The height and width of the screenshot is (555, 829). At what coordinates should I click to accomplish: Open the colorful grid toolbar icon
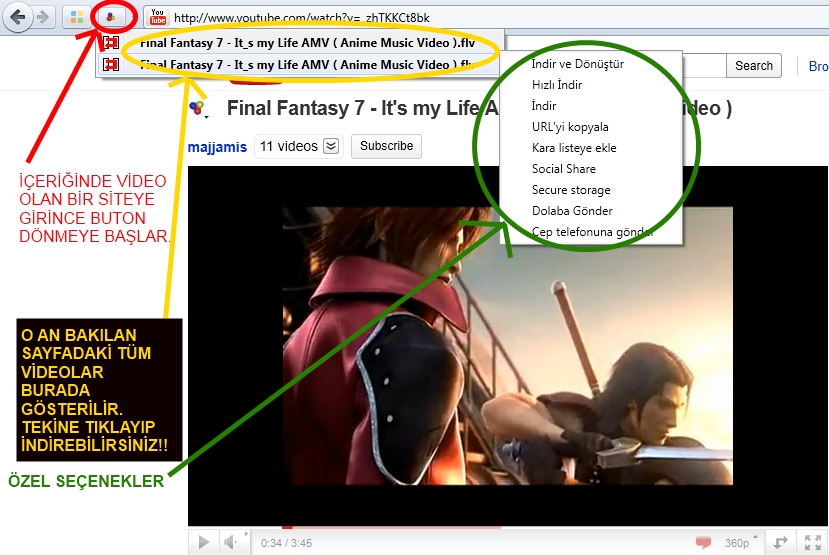[x=76, y=17]
